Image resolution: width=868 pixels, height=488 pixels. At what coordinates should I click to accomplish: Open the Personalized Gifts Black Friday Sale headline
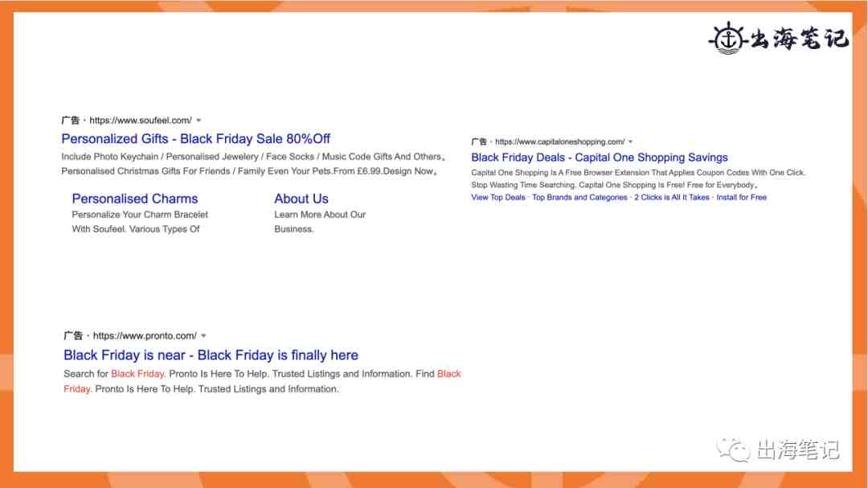tap(195, 138)
